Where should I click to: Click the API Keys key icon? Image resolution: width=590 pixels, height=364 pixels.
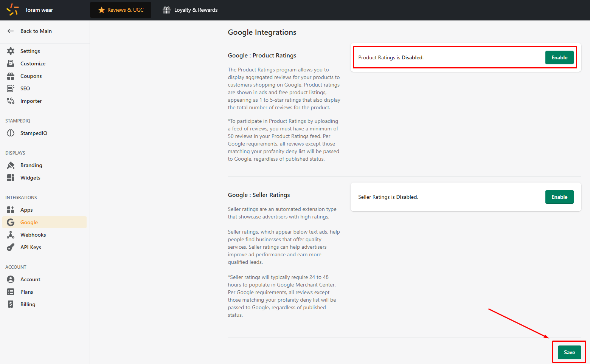[x=11, y=247]
